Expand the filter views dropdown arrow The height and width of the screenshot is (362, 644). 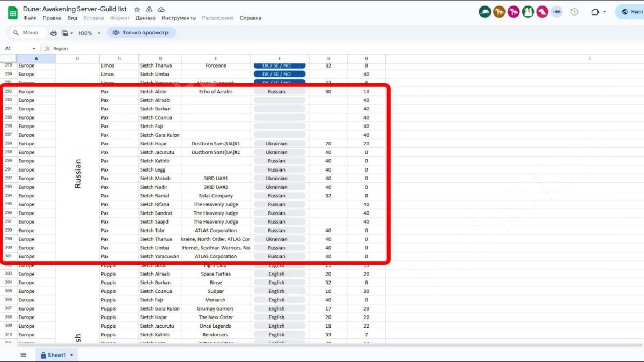(x=72, y=33)
